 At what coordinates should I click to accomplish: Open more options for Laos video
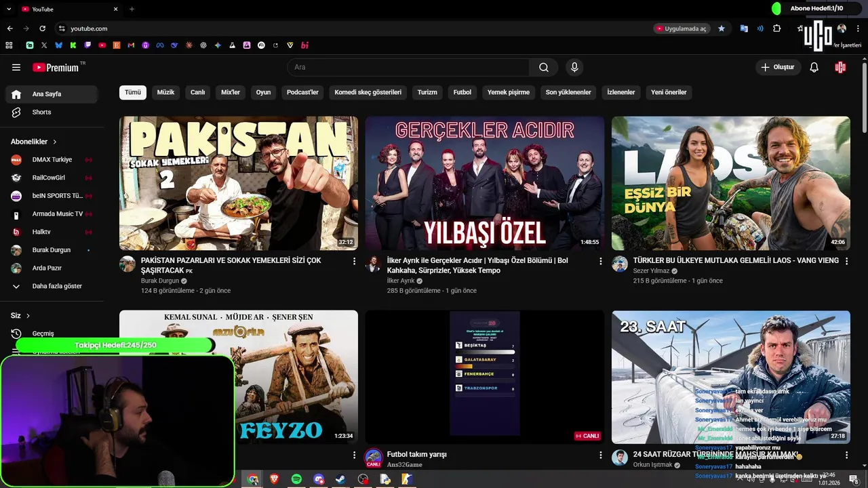click(x=846, y=261)
